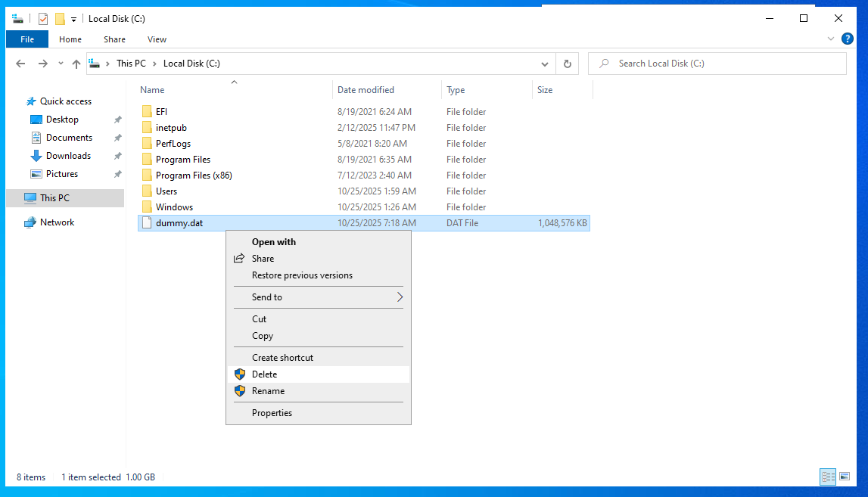This screenshot has height=497, width=868.
Task: Open Downloads in Quick access
Action: (x=68, y=156)
